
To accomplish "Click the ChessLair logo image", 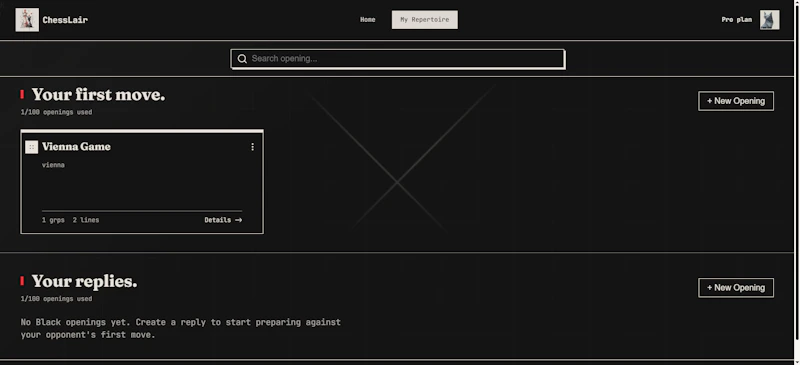I will [x=27, y=20].
